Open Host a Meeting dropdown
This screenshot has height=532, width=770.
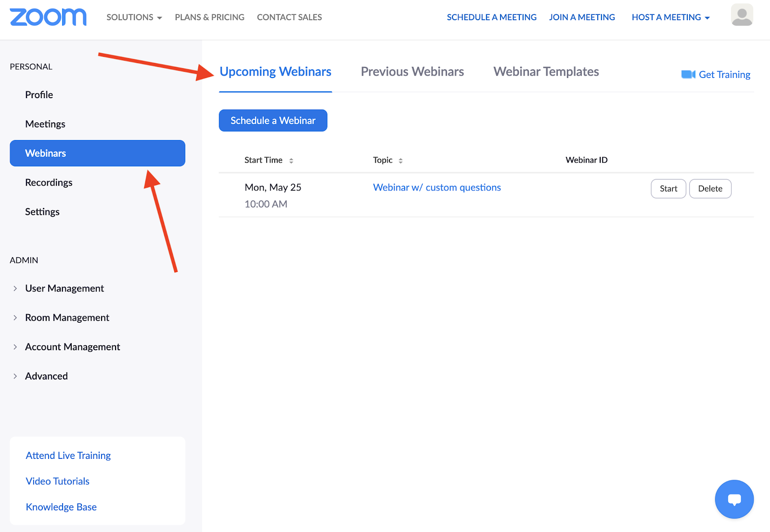coord(670,17)
